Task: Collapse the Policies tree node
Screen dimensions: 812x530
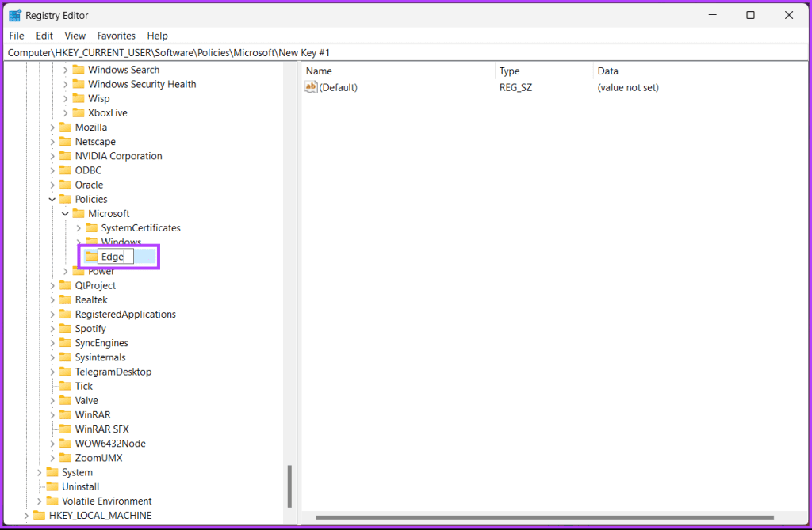Action: [x=52, y=199]
